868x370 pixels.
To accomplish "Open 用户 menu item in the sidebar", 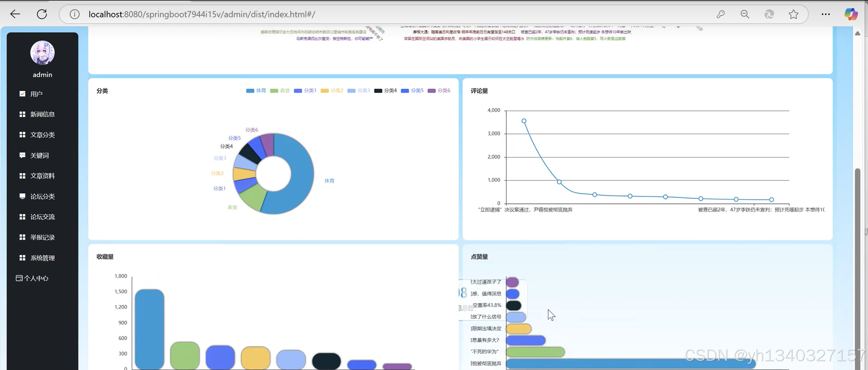I will 36,94.
